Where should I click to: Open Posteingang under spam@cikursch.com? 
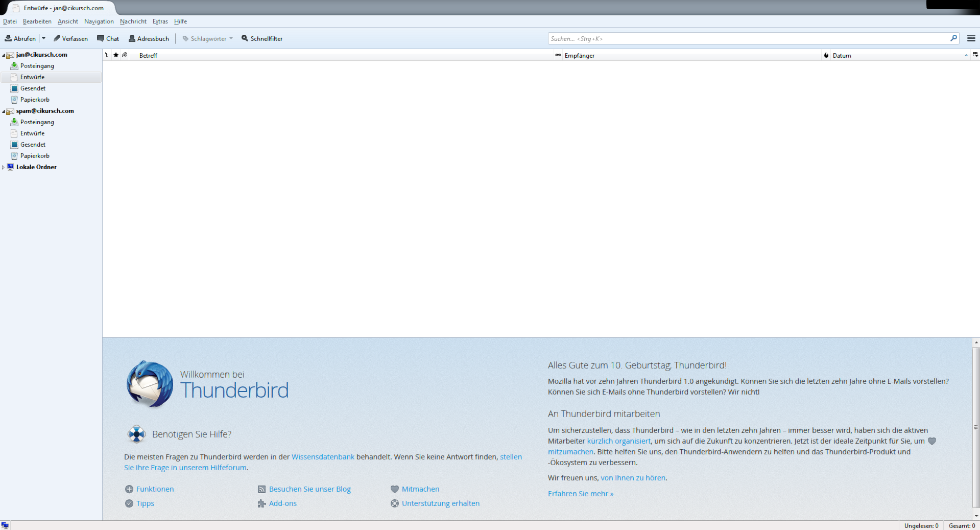pyautogui.click(x=37, y=122)
